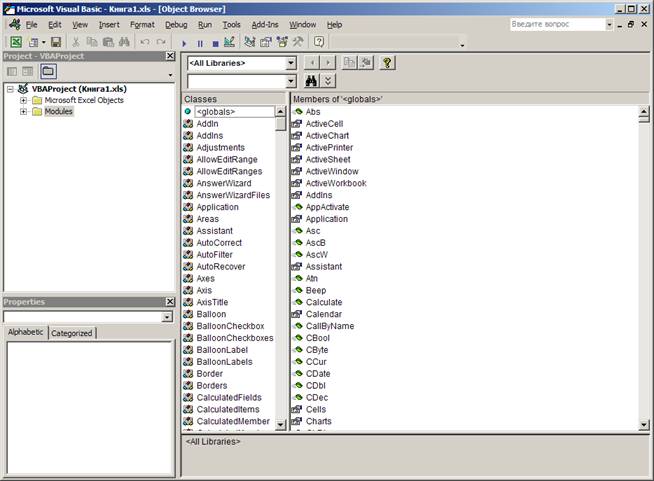654x481 pixels.
Task: Select the Application class in Classes list
Action: pyautogui.click(x=217, y=207)
